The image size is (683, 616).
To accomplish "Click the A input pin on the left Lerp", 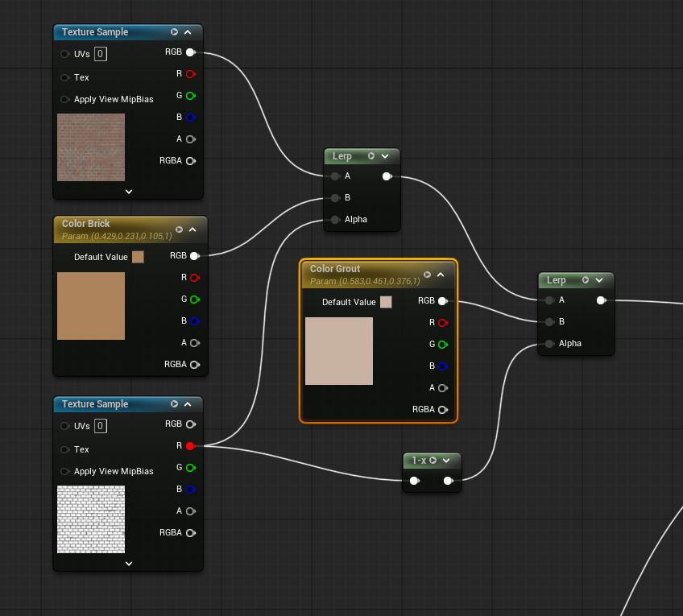I will (x=335, y=176).
